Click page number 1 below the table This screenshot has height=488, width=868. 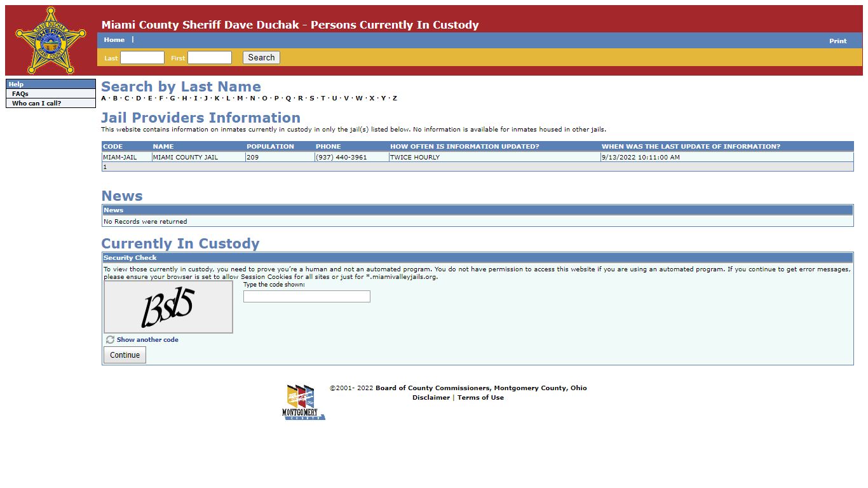(x=105, y=167)
